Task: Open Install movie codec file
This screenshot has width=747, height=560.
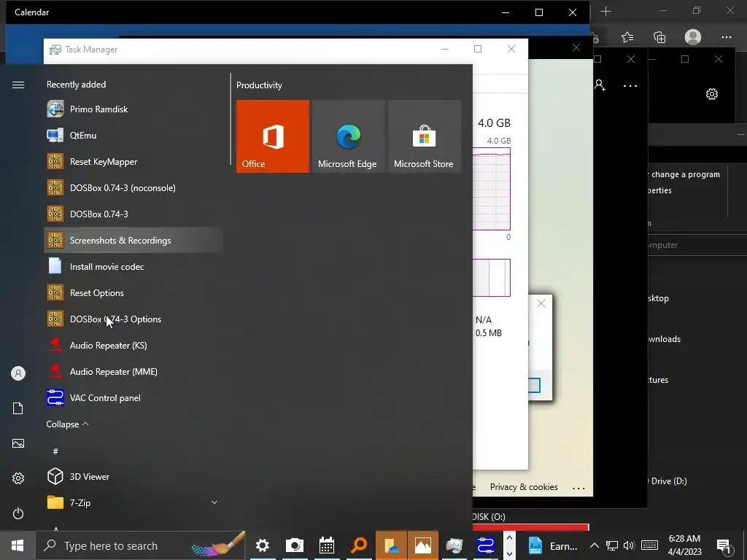Action: [133, 267]
